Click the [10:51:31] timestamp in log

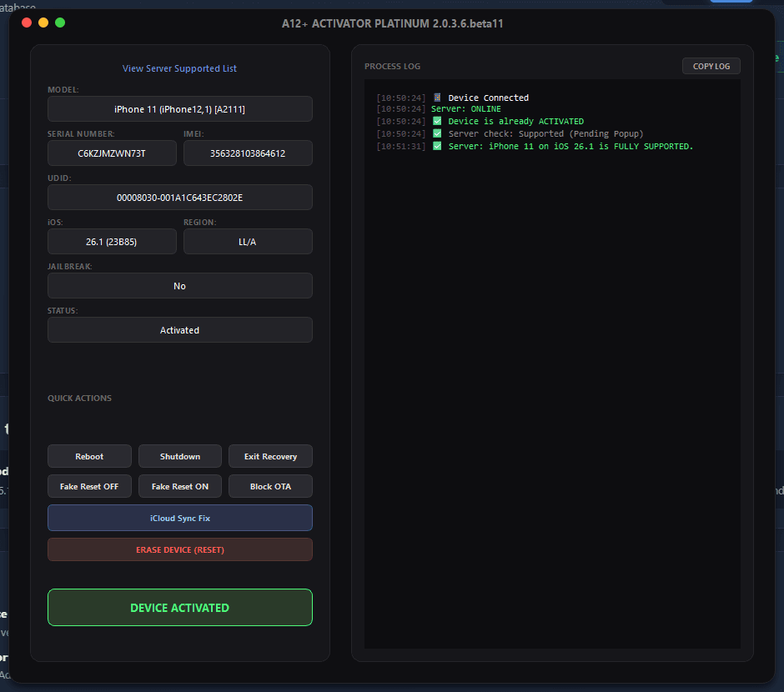(401, 146)
